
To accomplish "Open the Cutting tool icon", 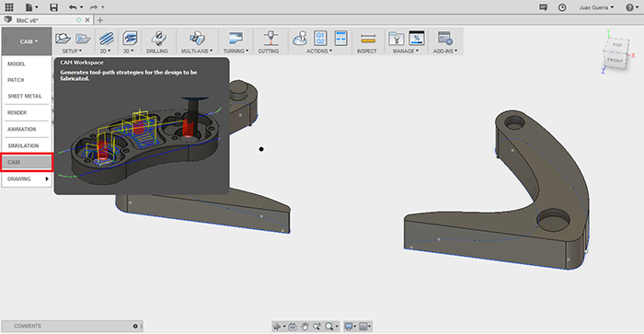I will (x=270, y=39).
